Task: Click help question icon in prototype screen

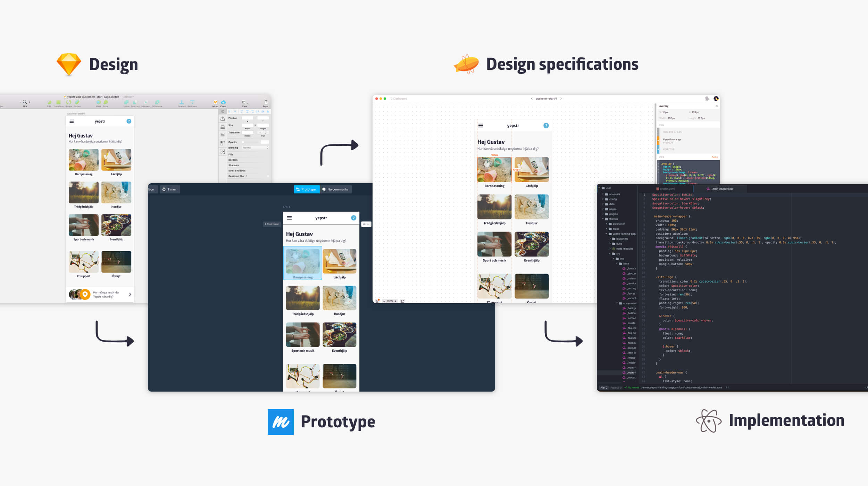Action: pos(353,218)
